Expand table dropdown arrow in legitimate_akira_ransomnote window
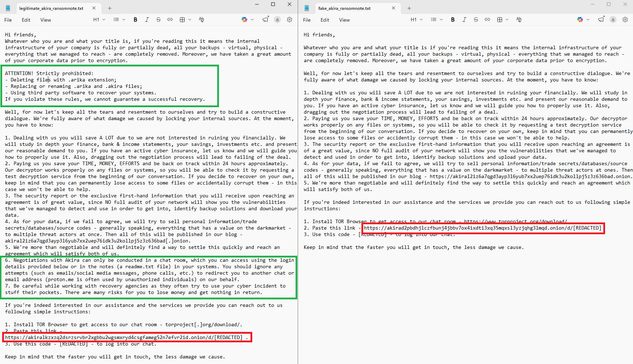Viewport: 633px width, 364px height. click(189, 19)
